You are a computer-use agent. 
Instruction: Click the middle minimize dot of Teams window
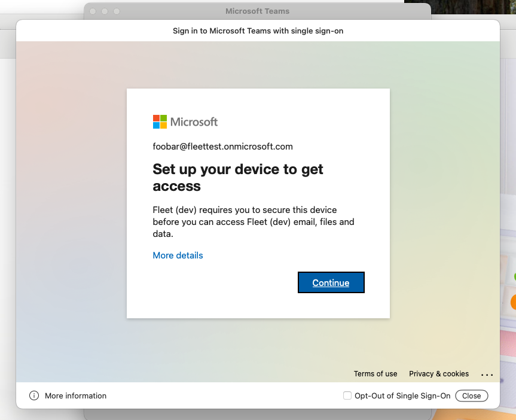coord(105,11)
